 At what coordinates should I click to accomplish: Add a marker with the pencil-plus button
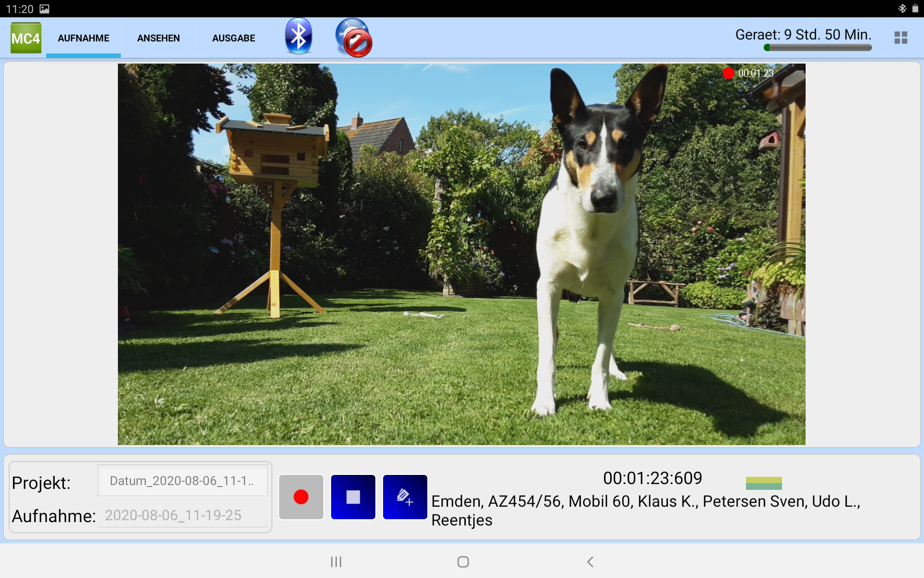[x=405, y=497]
